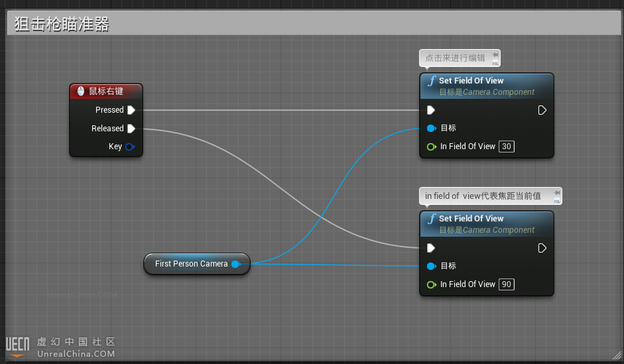Click the exec output pin of the bottom Set Field Of View node
The height and width of the screenshot is (364, 624).
[x=542, y=248]
